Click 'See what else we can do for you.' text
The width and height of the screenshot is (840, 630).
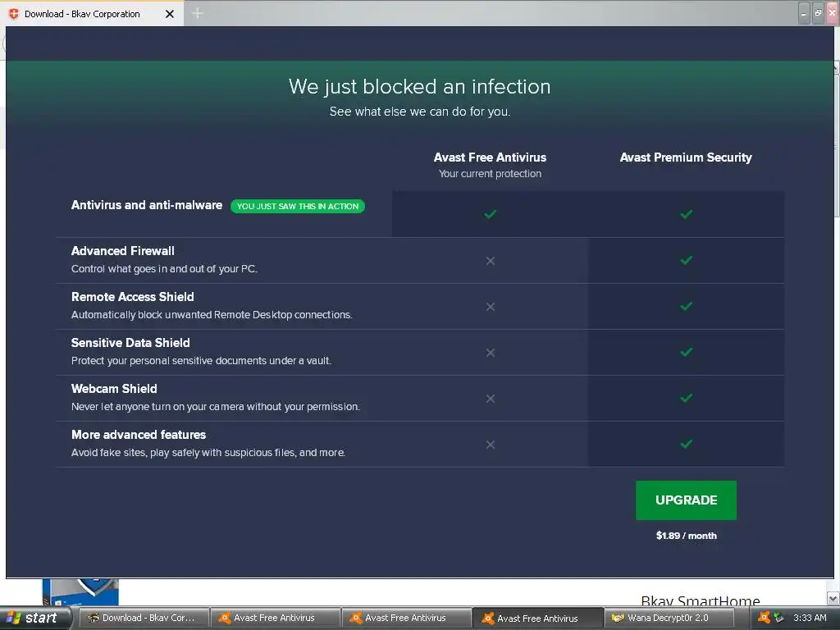[x=419, y=112]
